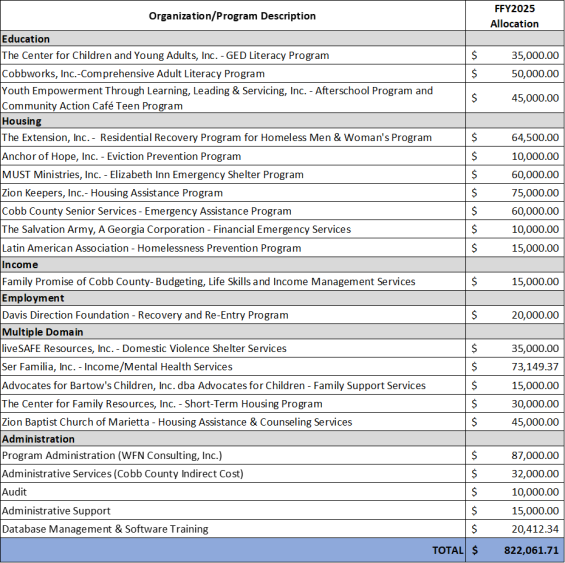Click the 'Organization/Program Description' column header
Viewport: 565px width, 563px height.
point(232,16)
